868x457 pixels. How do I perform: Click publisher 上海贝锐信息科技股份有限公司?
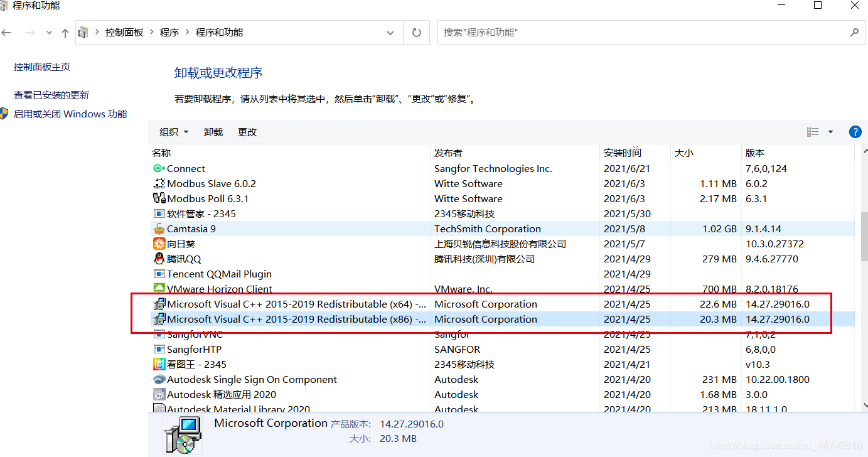(500, 244)
